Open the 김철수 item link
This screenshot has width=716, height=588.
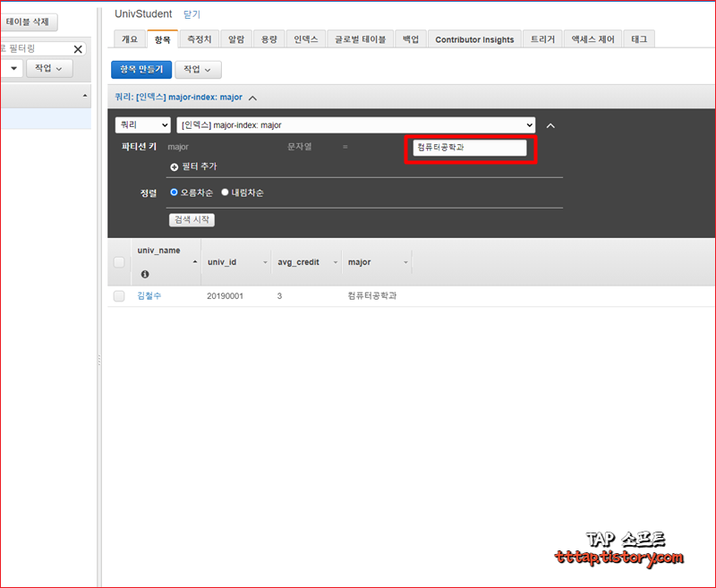click(149, 296)
